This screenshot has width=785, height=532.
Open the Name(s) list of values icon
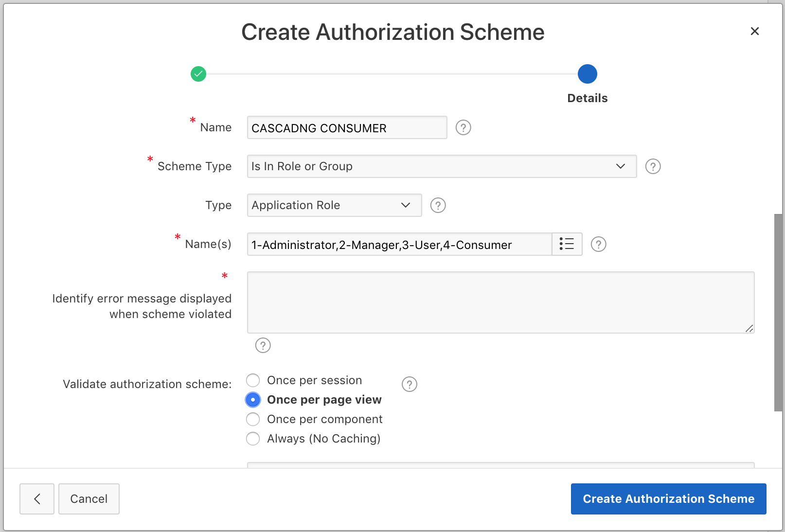coord(567,244)
